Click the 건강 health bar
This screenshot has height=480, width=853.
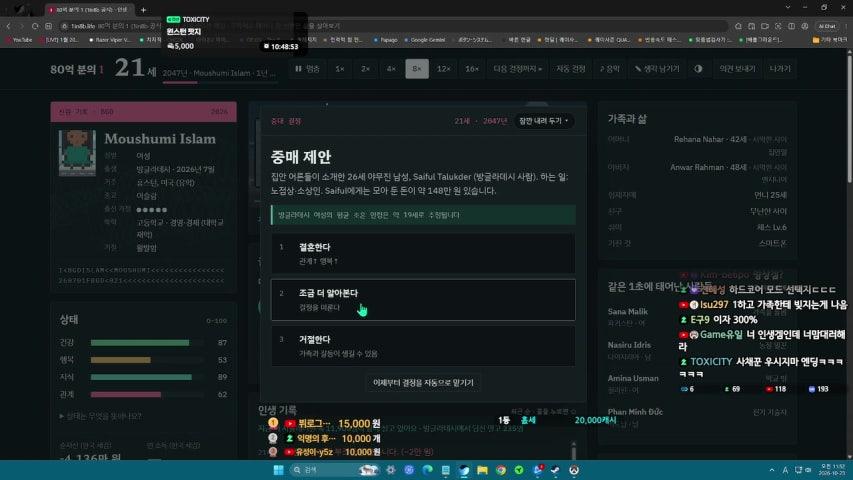(x=146, y=343)
